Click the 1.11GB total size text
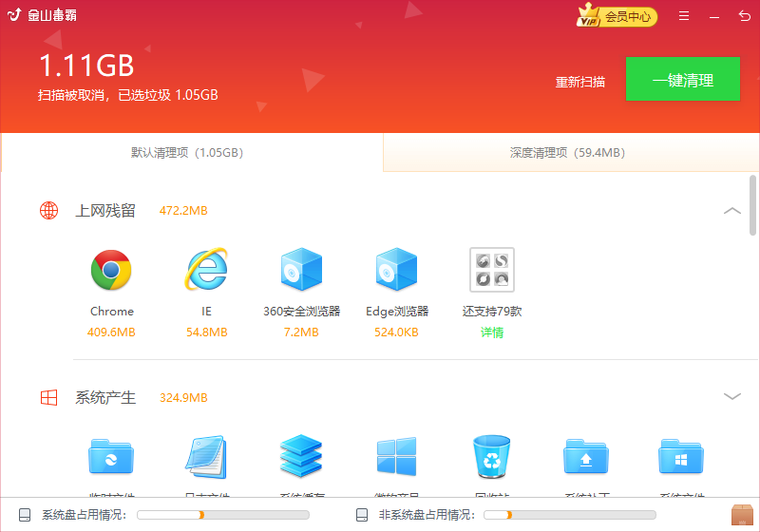 [86, 66]
